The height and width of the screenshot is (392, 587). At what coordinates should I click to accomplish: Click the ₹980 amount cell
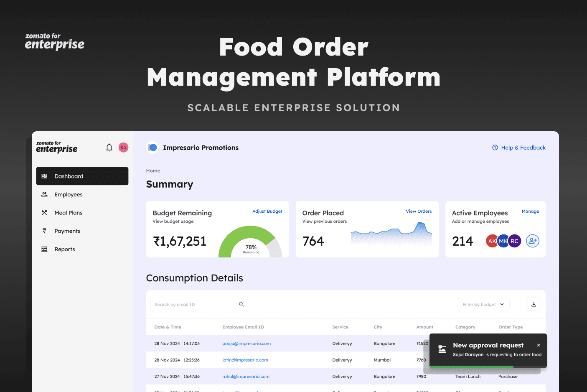(x=421, y=377)
